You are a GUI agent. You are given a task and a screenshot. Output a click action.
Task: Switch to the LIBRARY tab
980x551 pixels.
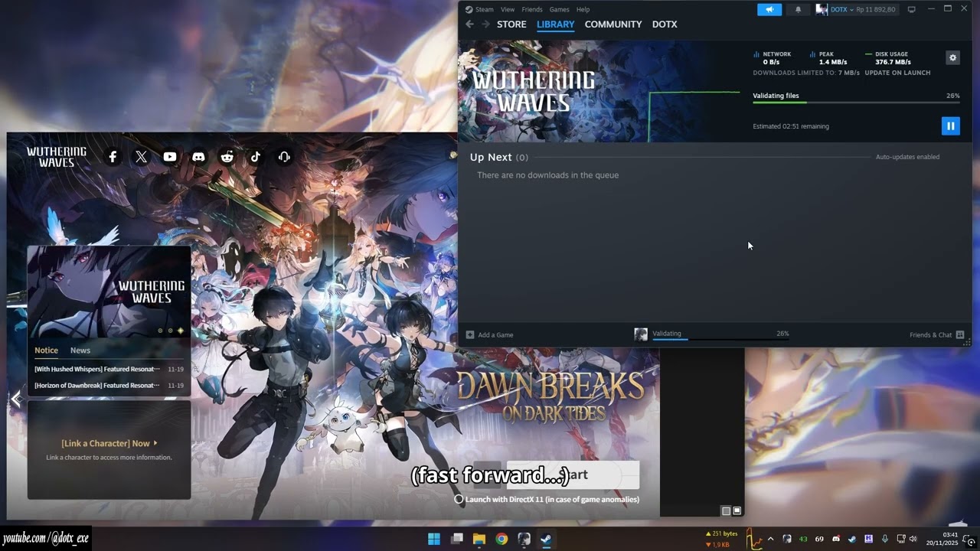tap(555, 24)
